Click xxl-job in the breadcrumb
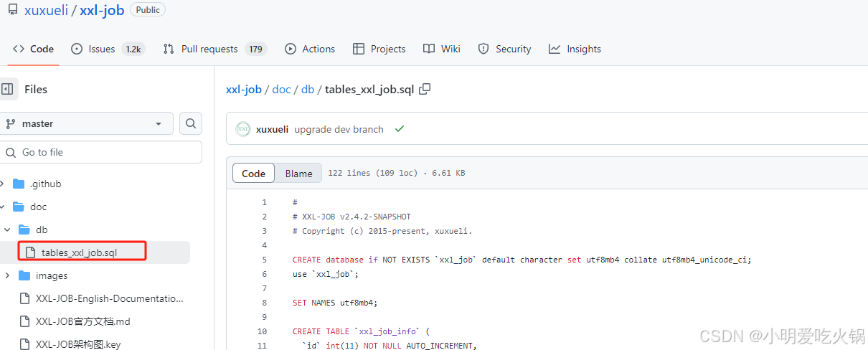The width and height of the screenshot is (868, 350). pyautogui.click(x=244, y=89)
